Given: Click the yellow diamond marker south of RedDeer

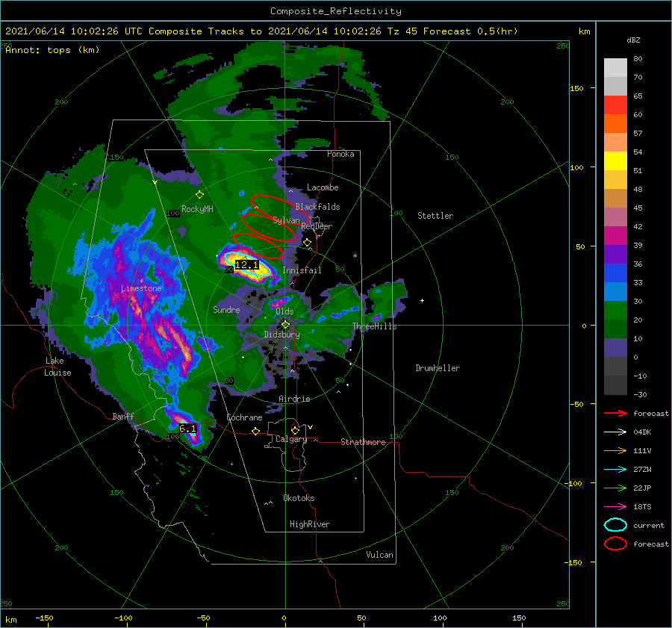Looking at the screenshot, I should (x=307, y=243).
